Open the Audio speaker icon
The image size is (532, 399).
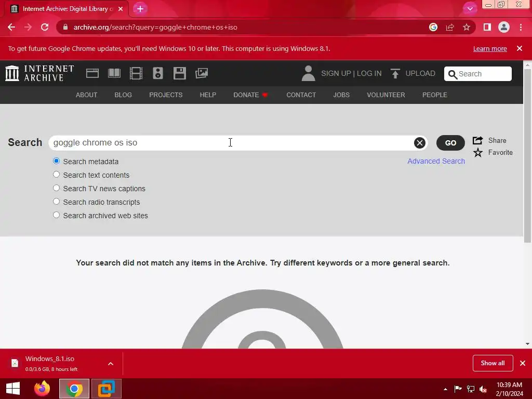coord(158,73)
